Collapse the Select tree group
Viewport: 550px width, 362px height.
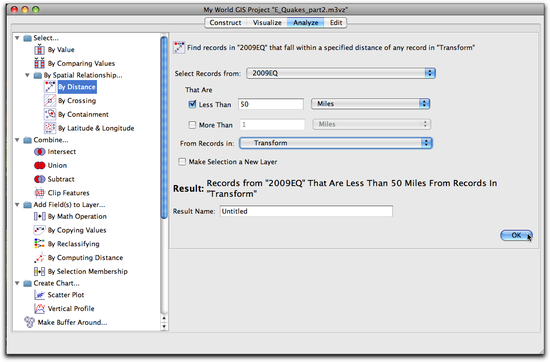click(17, 38)
